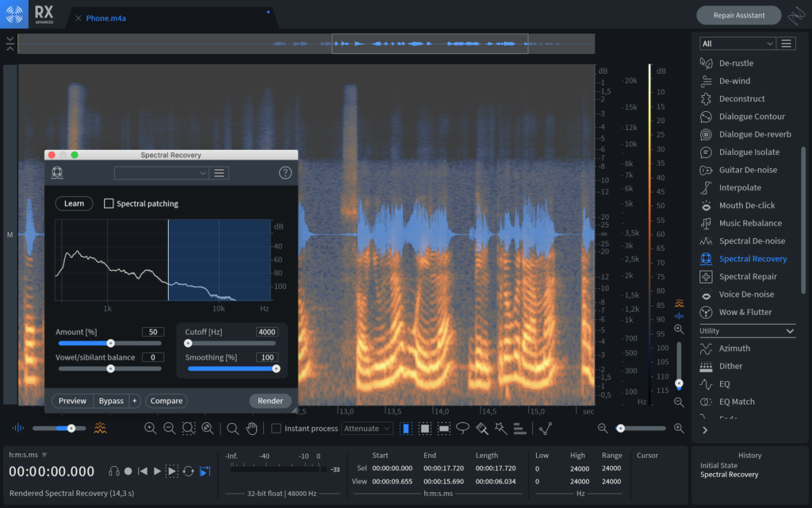
Task: Enable the Spectral patching checkbox
Action: pyautogui.click(x=109, y=204)
